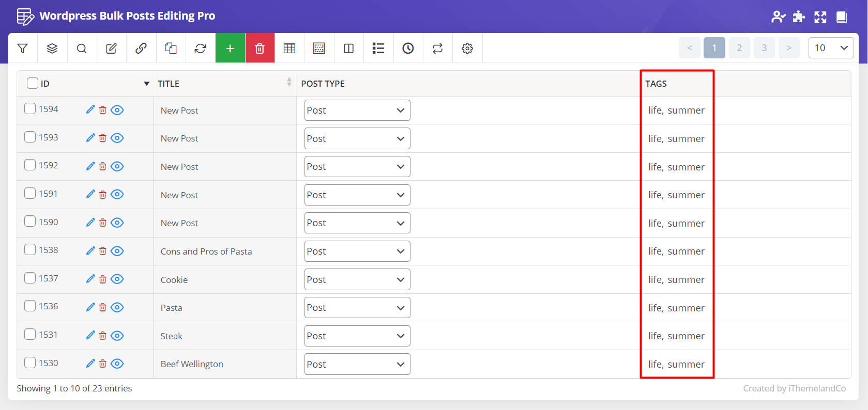The height and width of the screenshot is (410, 868).
Task: Open the history clock icon
Action: [x=408, y=49]
